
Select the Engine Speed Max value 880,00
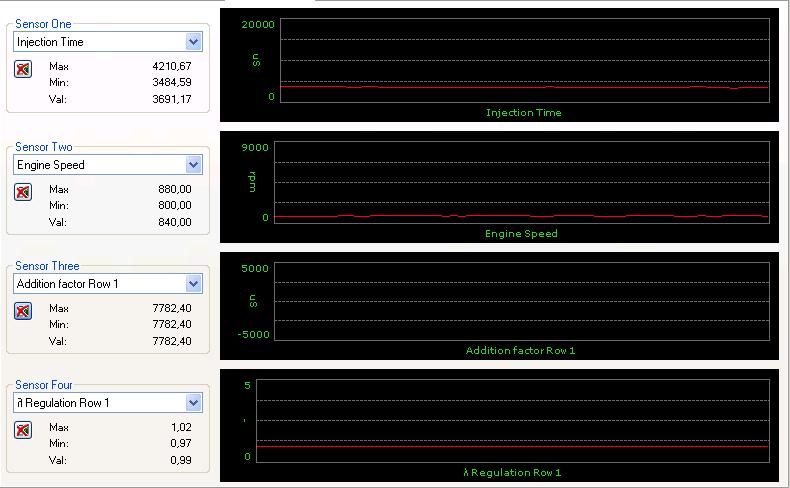click(x=174, y=189)
